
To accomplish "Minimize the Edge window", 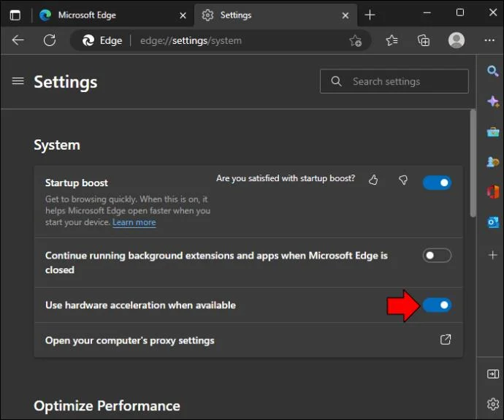I will point(427,13).
